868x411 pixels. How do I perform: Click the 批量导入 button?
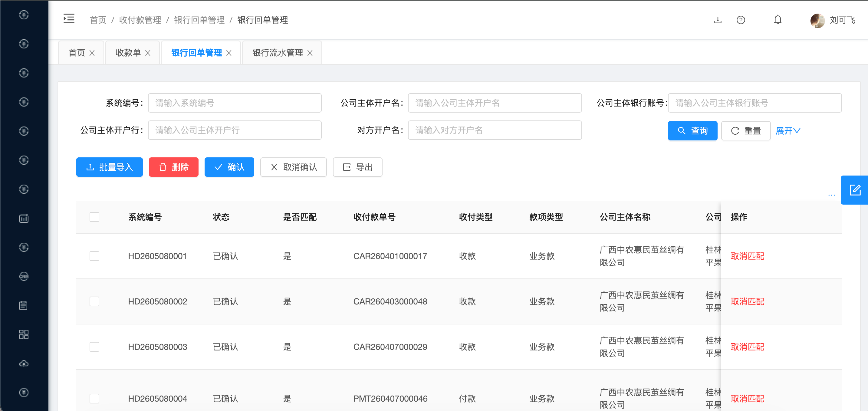(x=110, y=167)
